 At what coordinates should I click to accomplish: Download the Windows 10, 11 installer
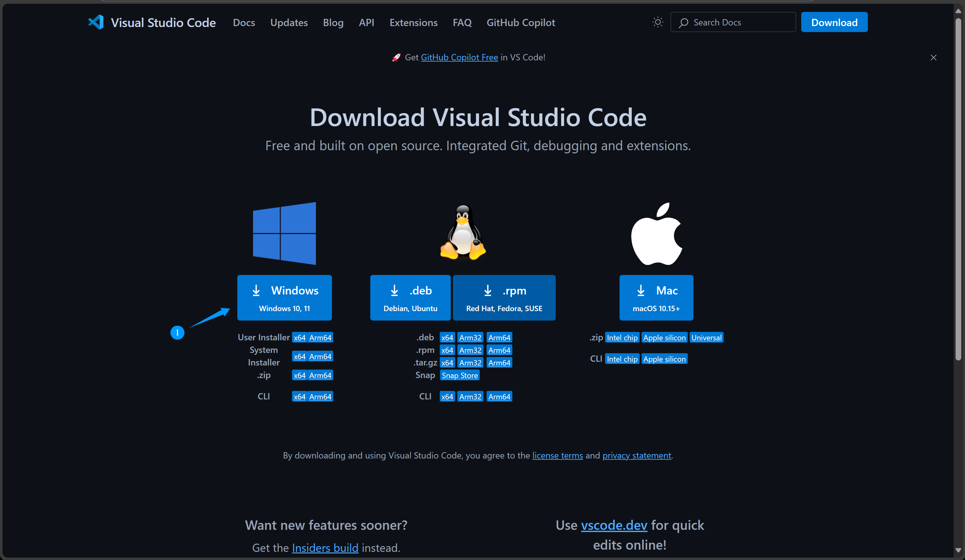point(284,298)
